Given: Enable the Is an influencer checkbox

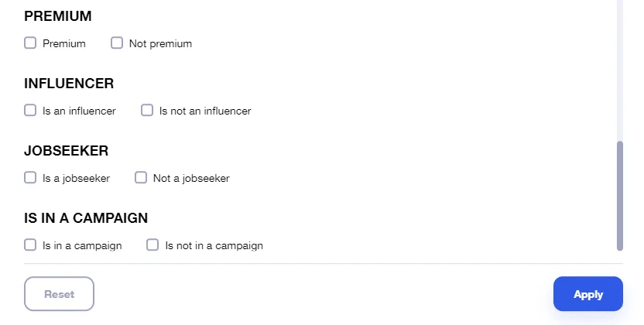Looking at the screenshot, I should 30,110.
